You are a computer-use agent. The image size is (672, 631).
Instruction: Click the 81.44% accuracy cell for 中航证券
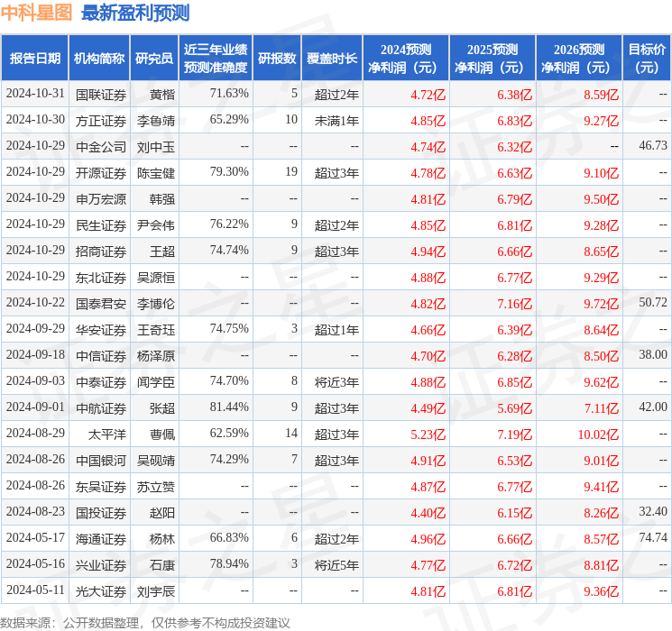tap(229, 407)
